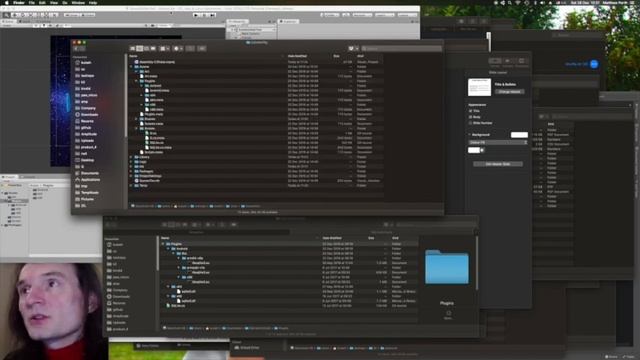Go forward in the upper Finder window
The image size is (640, 360).
[82, 49]
